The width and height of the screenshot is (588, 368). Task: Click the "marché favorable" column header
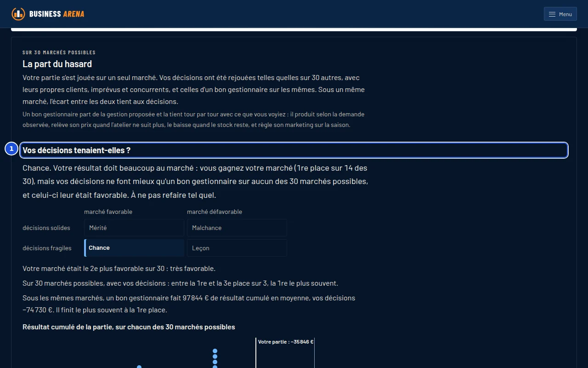108,212
